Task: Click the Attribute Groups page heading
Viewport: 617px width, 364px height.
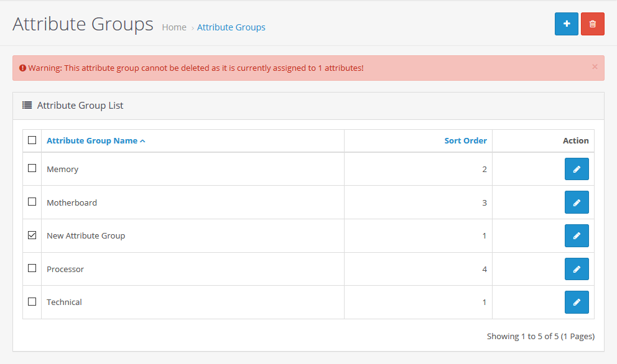Action: (x=83, y=24)
